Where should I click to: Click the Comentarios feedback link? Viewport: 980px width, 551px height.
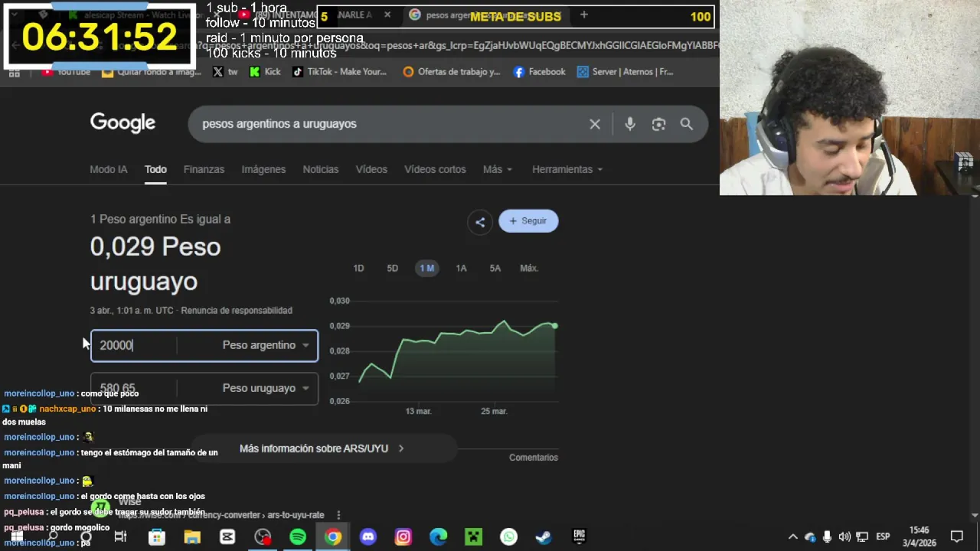click(x=534, y=458)
